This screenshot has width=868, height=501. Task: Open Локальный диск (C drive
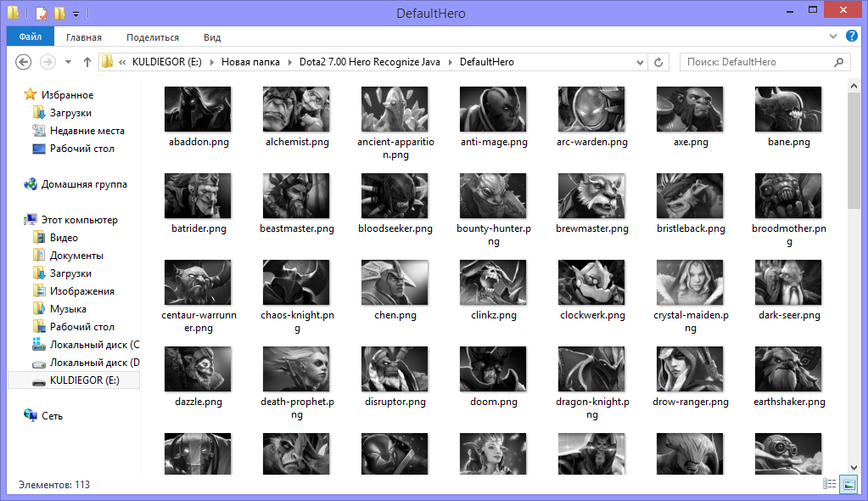click(x=94, y=345)
